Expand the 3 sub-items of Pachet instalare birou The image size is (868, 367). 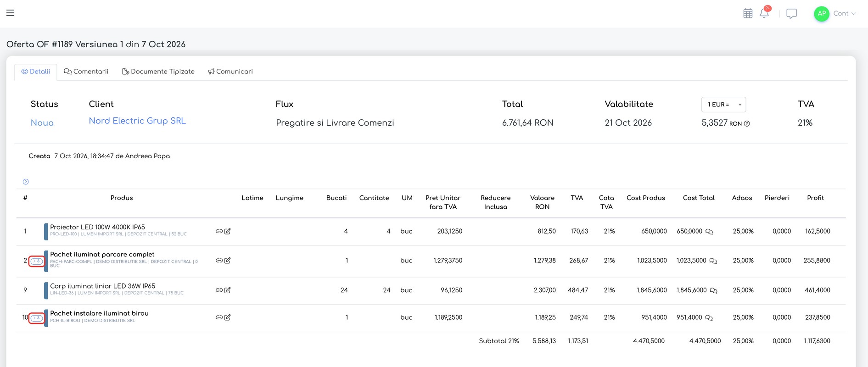click(x=37, y=318)
